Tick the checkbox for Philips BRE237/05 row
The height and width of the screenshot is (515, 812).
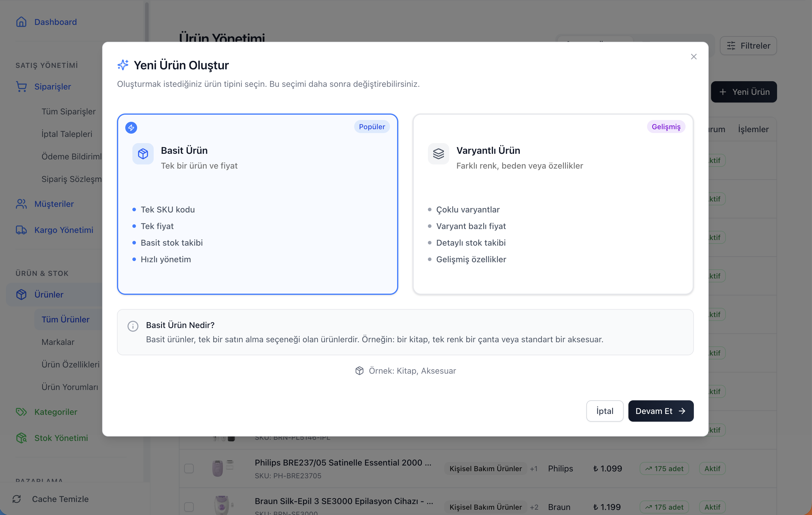(189, 468)
